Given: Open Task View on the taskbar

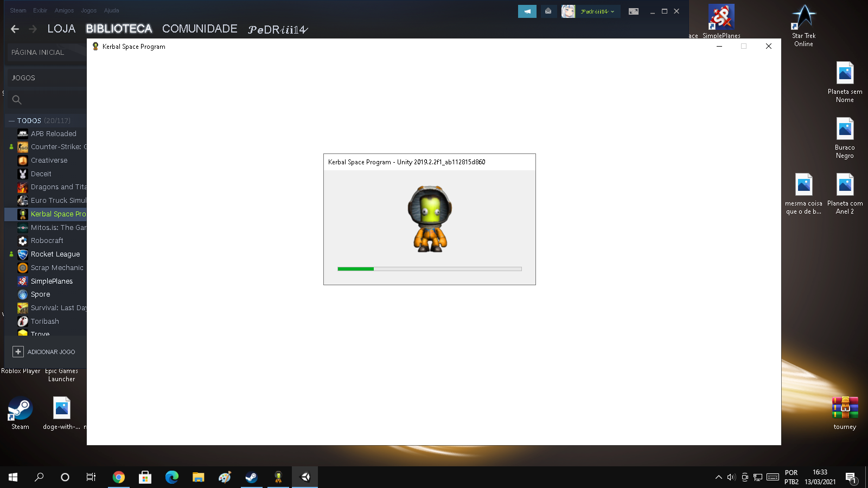Looking at the screenshot, I should pyautogui.click(x=91, y=477).
